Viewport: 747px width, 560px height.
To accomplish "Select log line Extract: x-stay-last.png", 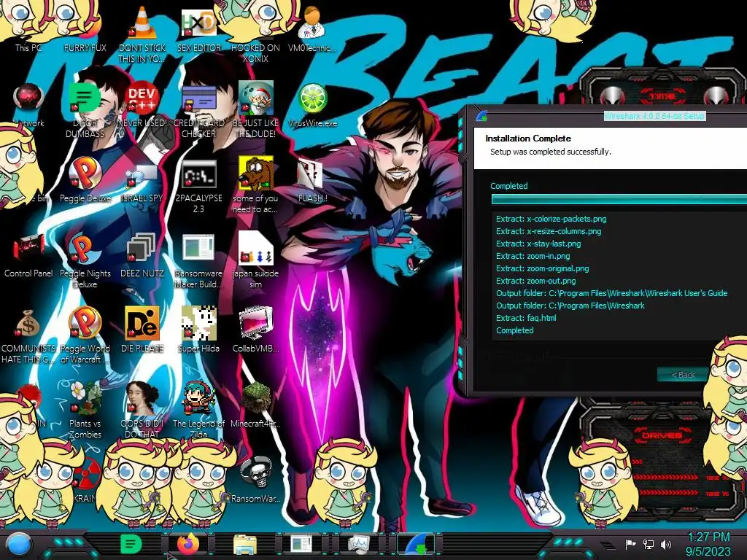I will [x=538, y=244].
